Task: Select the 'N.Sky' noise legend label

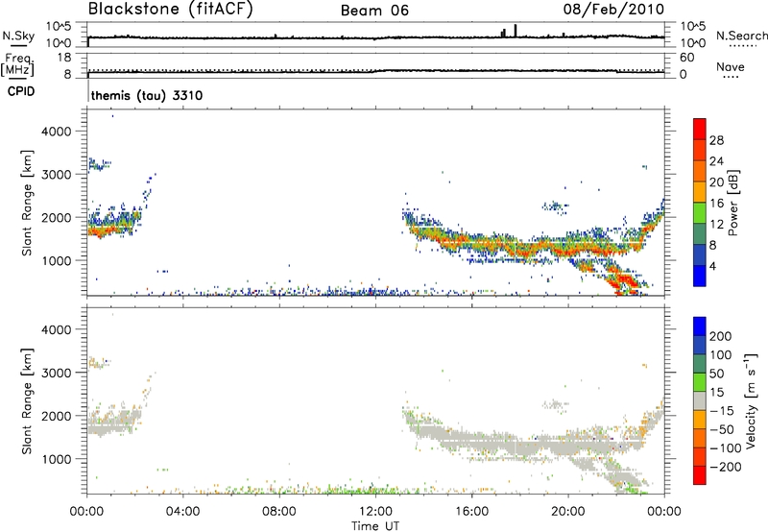Action: (18, 36)
